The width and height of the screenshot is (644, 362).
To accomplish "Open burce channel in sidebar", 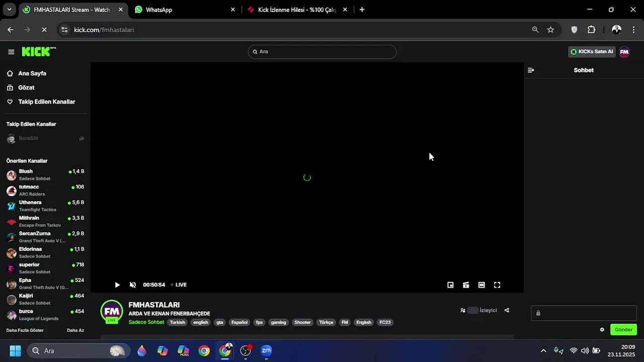I will tap(45, 315).
